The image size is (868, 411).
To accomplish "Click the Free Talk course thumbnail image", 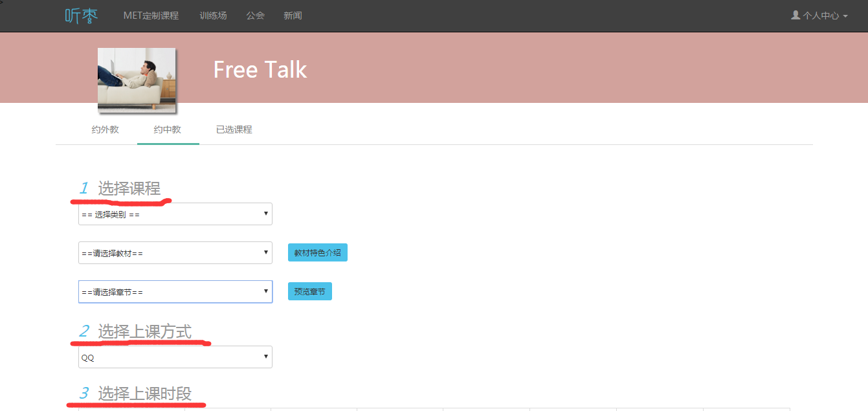I will point(137,78).
